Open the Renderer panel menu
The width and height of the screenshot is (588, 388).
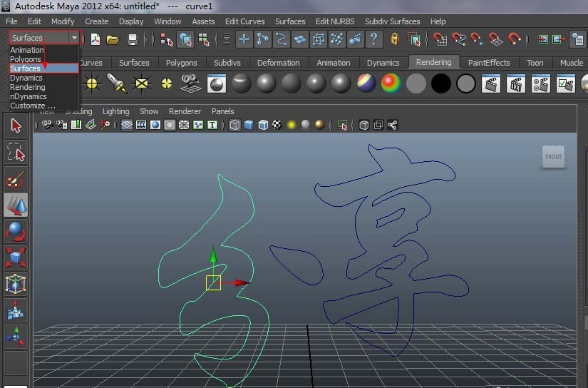[x=185, y=111]
